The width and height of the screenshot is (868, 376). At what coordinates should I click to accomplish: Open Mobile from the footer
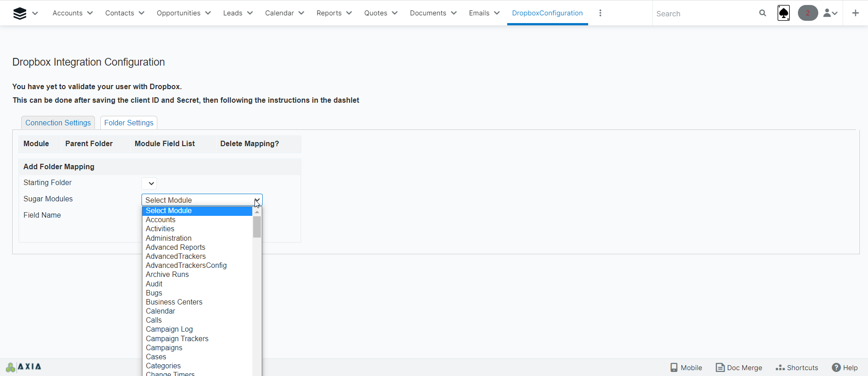pos(686,367)
